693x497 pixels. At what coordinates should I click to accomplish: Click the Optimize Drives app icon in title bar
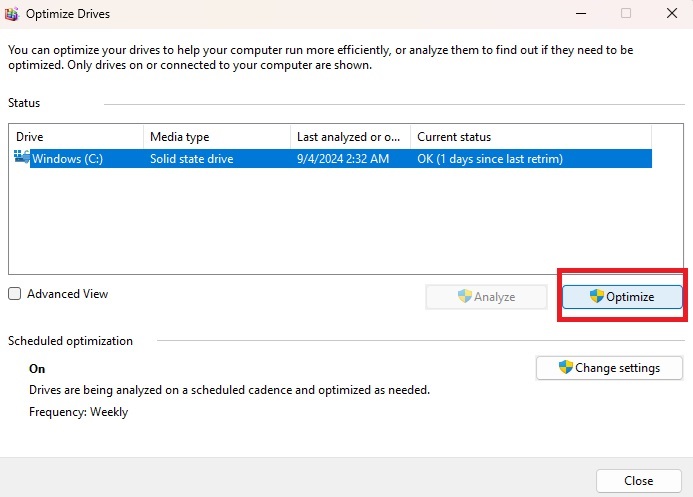(x=12, y=14)
